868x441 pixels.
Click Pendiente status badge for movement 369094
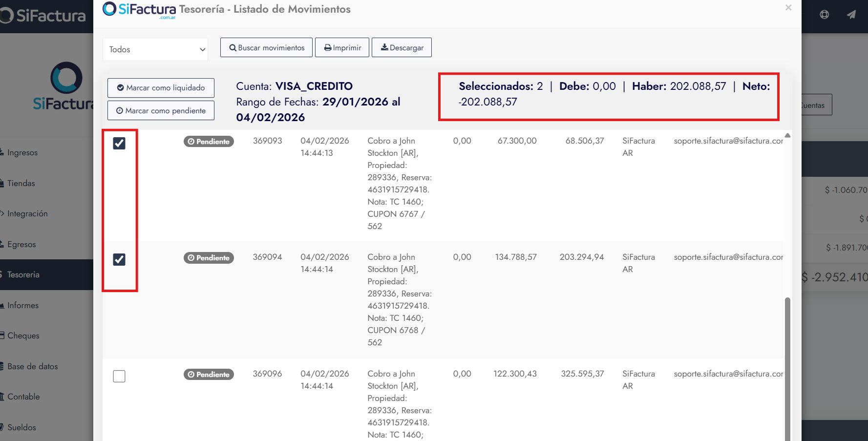209,258
